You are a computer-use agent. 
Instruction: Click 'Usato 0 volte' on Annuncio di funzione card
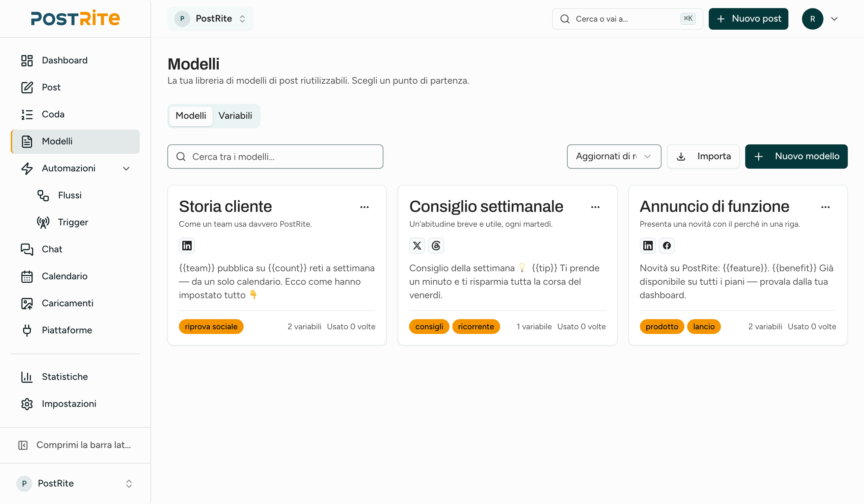(812, 327)
